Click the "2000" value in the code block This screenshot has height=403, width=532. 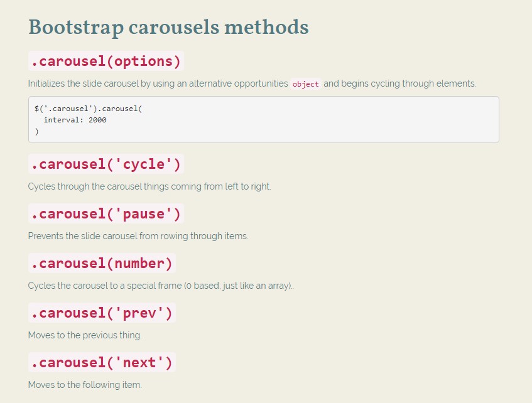pyautogui.click(x=97, y=120)
